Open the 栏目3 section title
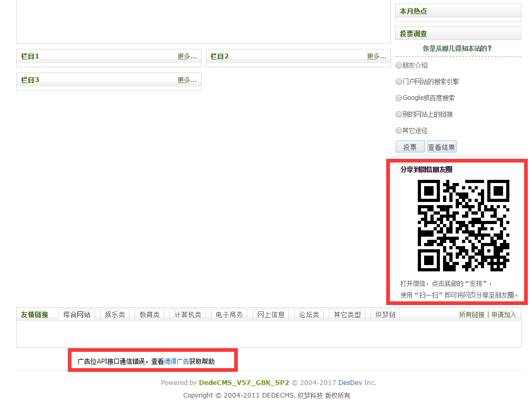The height and width of the screenshot is (406, 532). pos(30,80)
